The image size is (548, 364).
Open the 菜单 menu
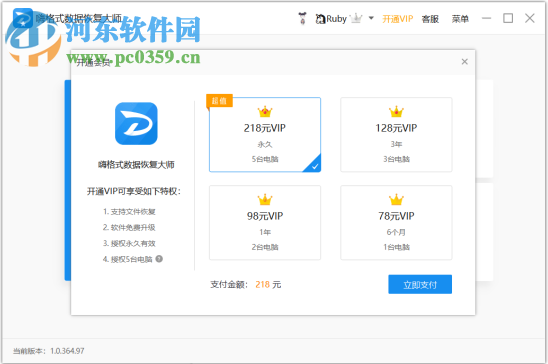(x=460, y=19)
